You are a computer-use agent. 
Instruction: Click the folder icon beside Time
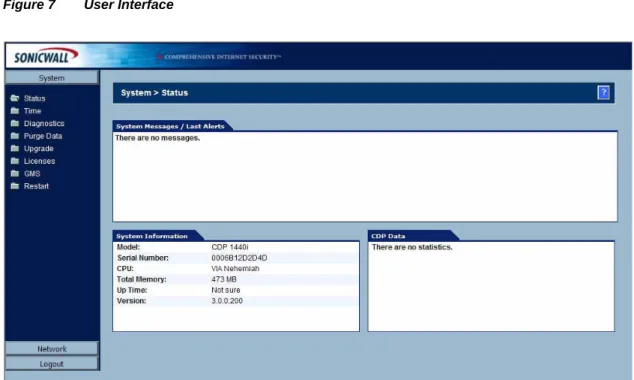click(x=15, y=111)
